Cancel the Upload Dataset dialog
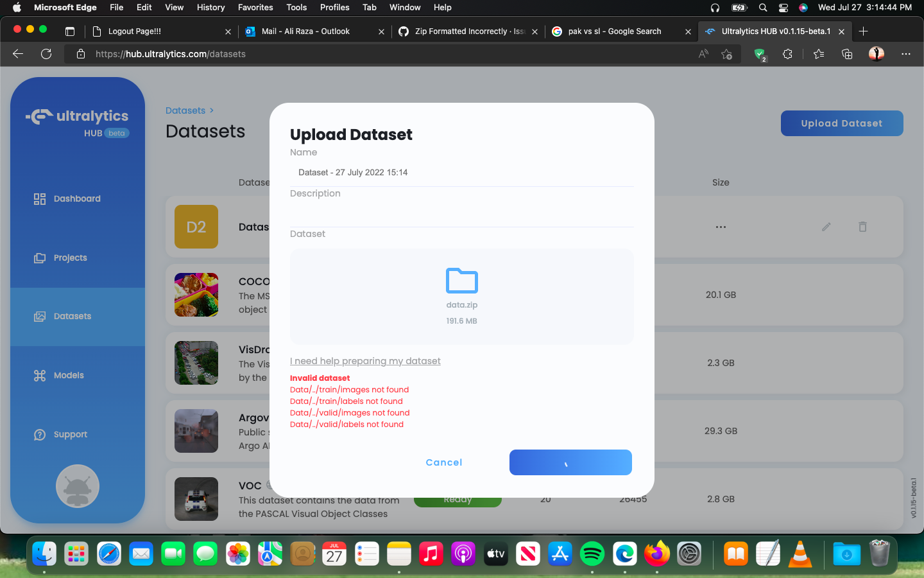This screenshot has height=578, width=924. pyautogui.click(x=443, y=462)
